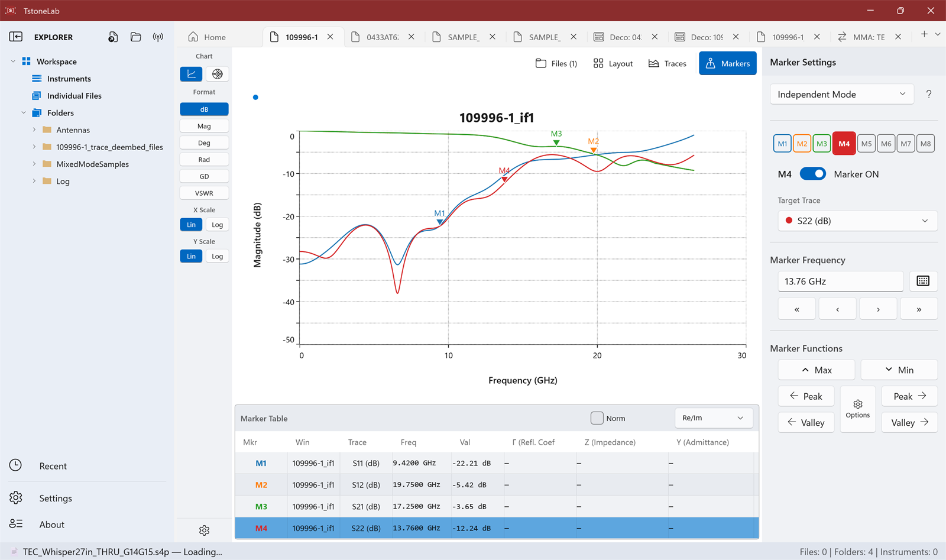Open the tab overflow chevron
946x560 pixels.
click(x=938, y=34)
